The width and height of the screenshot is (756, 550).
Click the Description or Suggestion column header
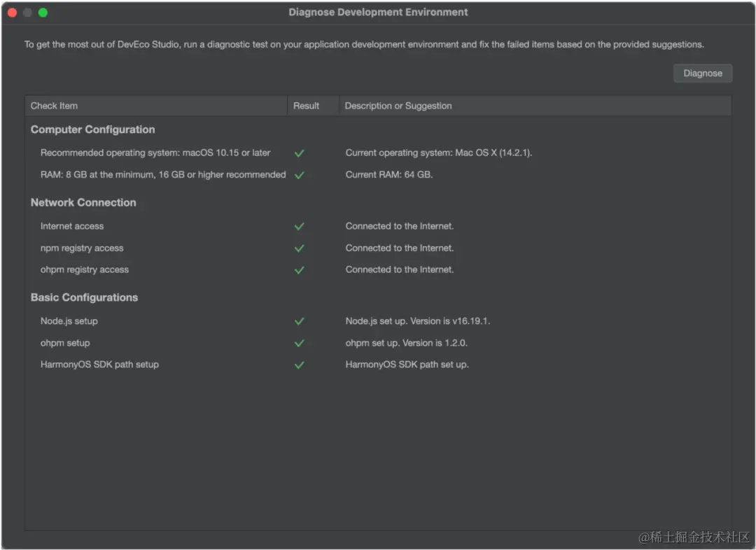pyautogui.click(x=398, y=106)
